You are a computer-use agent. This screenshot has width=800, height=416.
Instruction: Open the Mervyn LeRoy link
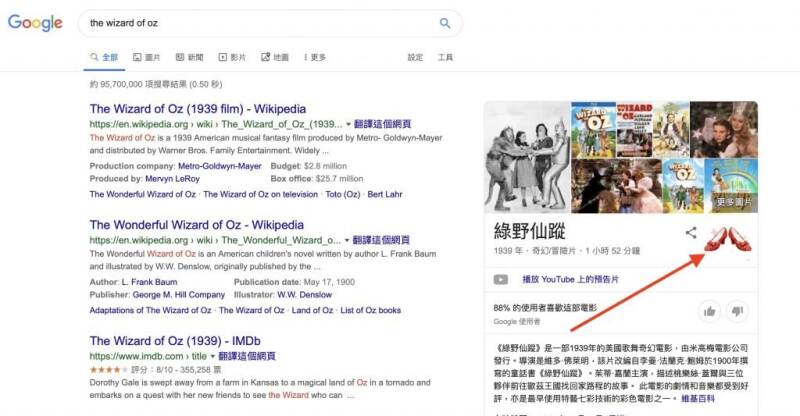[172, 179]
